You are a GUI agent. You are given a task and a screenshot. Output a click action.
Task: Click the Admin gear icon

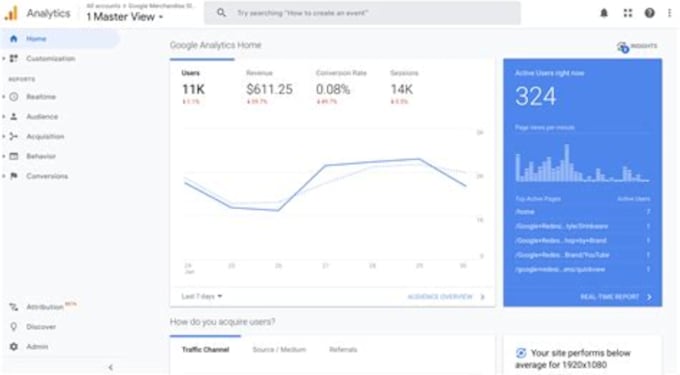pos(14,346)
